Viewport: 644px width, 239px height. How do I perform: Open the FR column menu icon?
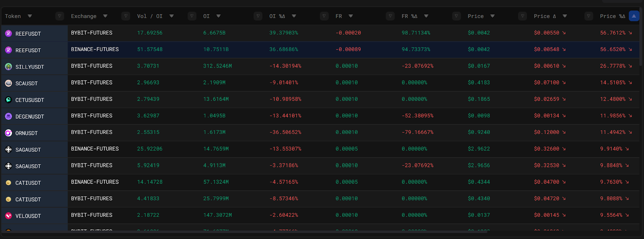pos(351,16)
